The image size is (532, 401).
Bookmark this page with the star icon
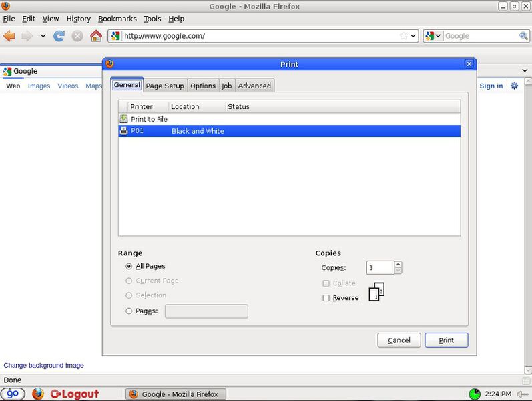403,35
